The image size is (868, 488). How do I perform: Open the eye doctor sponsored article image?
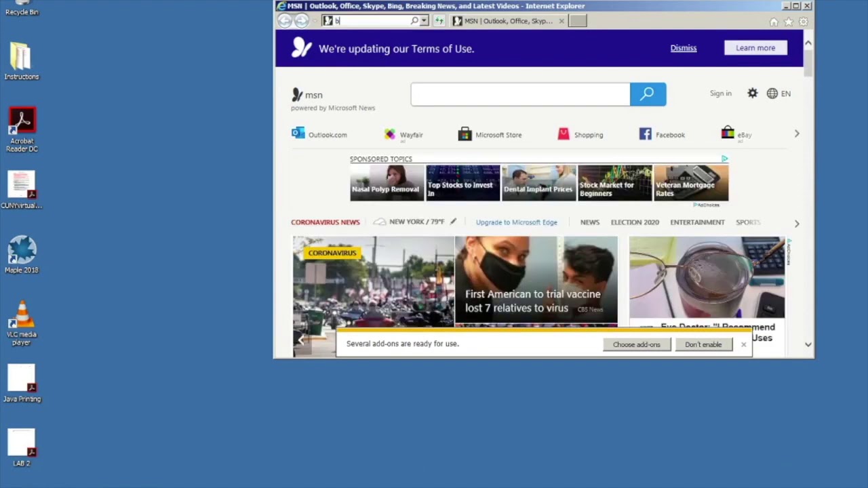click(x=707, y=277)
